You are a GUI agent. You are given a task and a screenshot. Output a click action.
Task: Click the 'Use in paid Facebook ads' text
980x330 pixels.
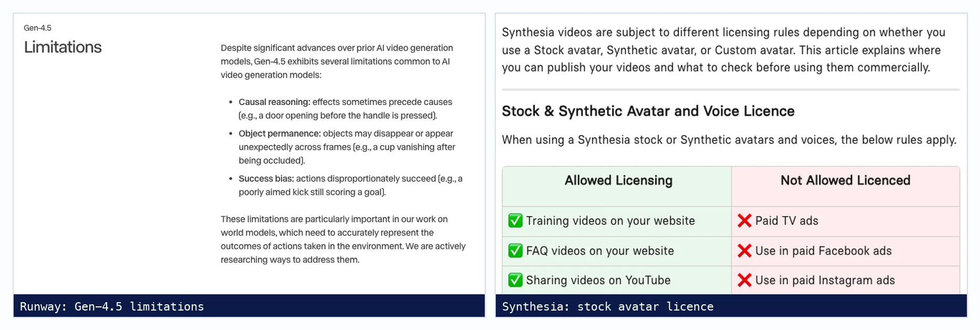coord(823,251)
